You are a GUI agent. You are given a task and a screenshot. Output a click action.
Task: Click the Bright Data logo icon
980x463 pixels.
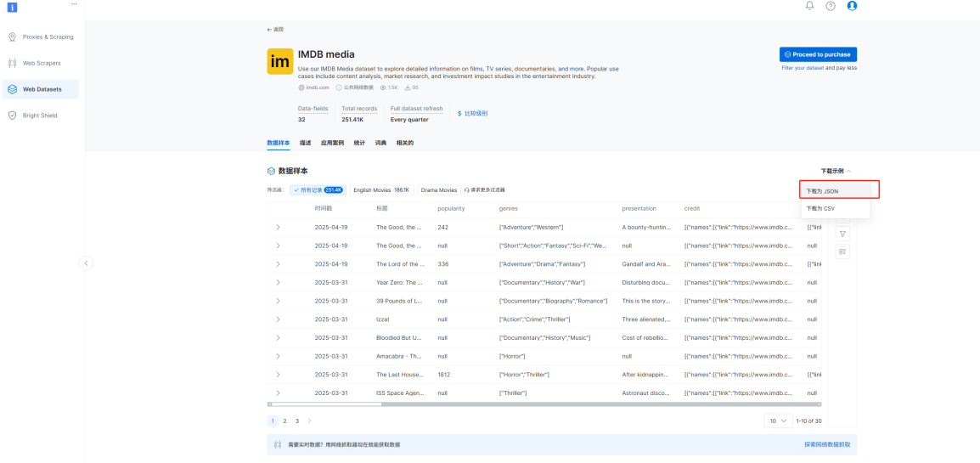[12, 7]
